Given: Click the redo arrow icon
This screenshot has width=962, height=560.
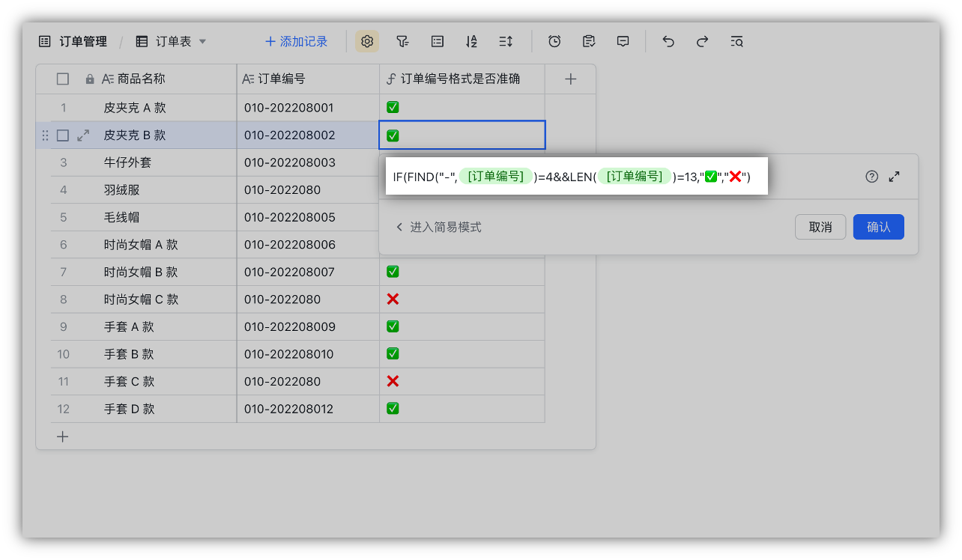Looking at the screenshot, I should point(702,42).
